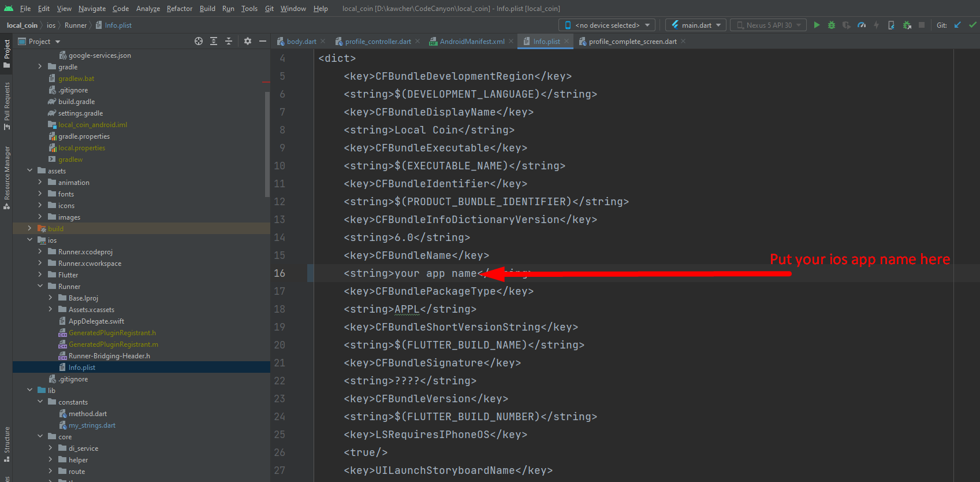Open the main.dart run configuration dropdown
The width and height of the screenshot is (980, 482).
696,25
